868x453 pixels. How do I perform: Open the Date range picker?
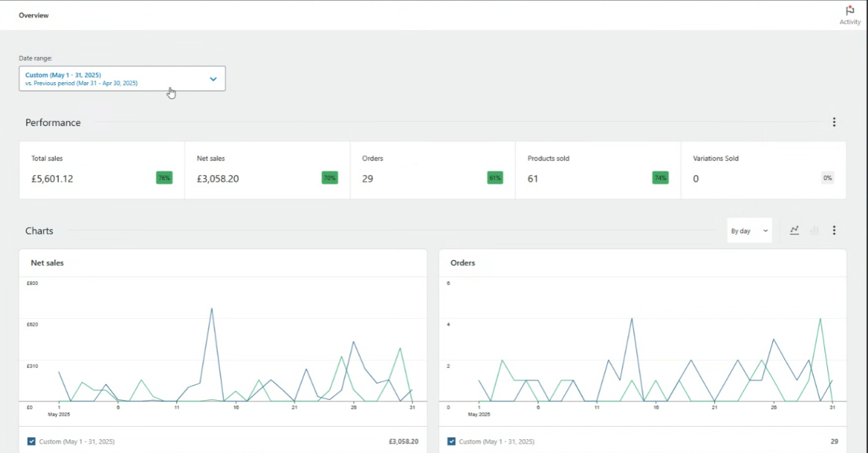point(122,78)
